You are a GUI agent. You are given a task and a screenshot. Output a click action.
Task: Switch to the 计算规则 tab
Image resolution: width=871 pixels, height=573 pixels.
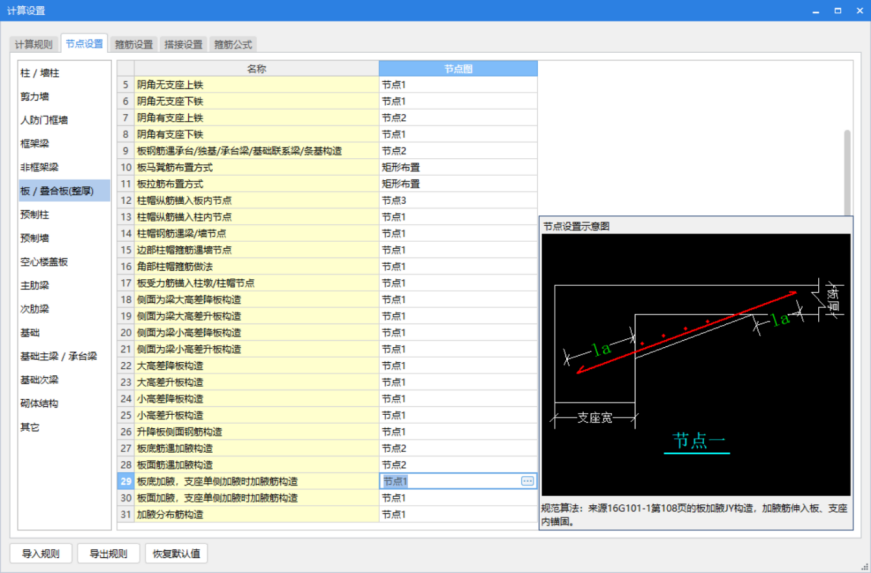(34, 44)
